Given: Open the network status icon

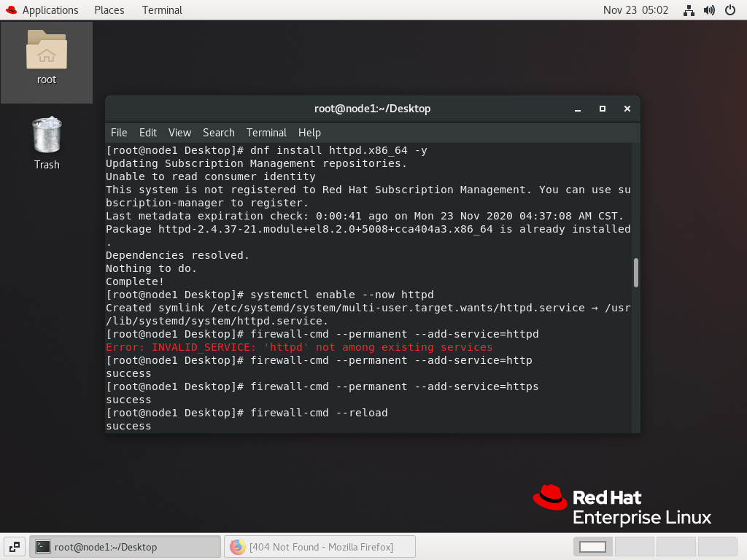Looking at the screenshot, I should (689, 10).
